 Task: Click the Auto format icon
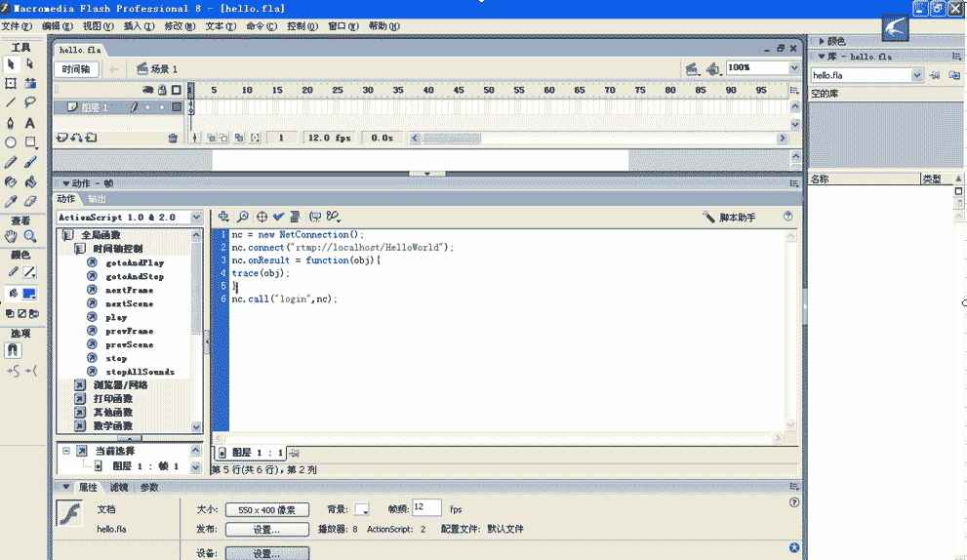pyautogui.click(x=295, y=217)
